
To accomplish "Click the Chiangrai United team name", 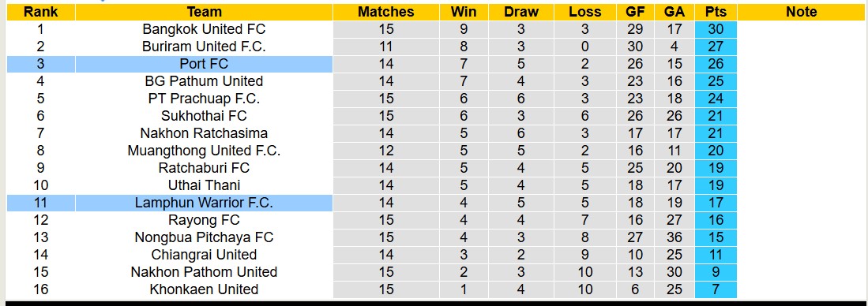I will pyautogui.click(x=204, y=255).
